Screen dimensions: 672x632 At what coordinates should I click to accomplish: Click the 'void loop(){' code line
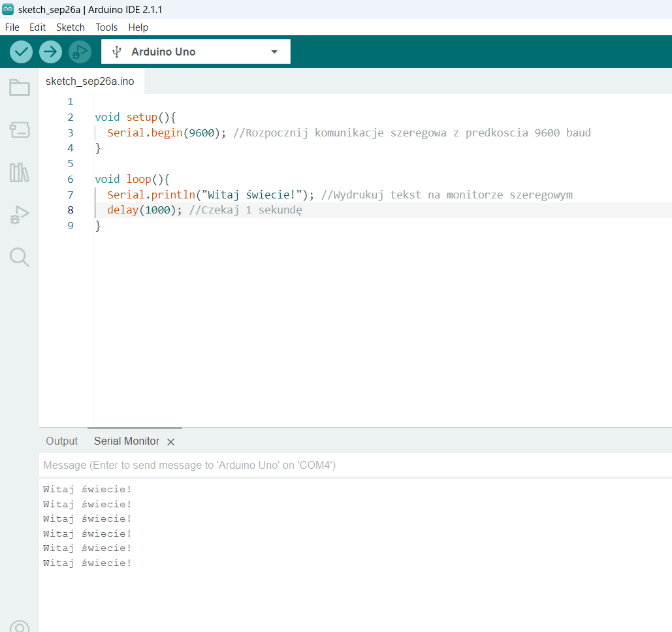(x=132, y=179)
